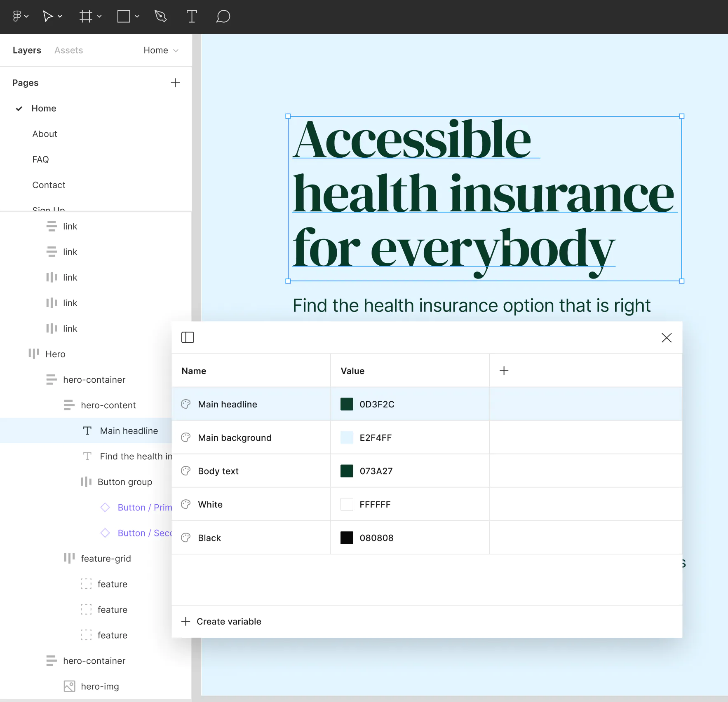The image size is (728, 702).
Task: Select the Pen tool
Action: [161, 16]
